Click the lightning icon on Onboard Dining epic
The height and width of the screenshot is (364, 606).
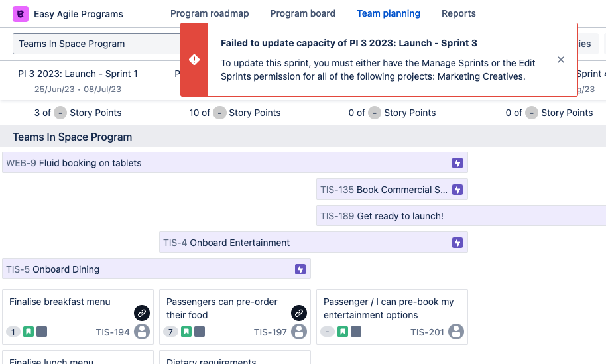(x=300, y=269)
